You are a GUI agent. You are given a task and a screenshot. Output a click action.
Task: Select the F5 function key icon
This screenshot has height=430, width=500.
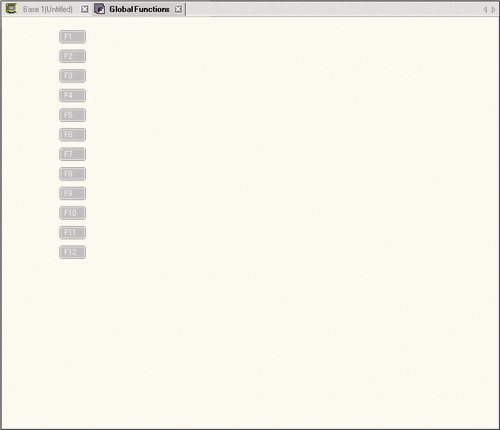72,115
